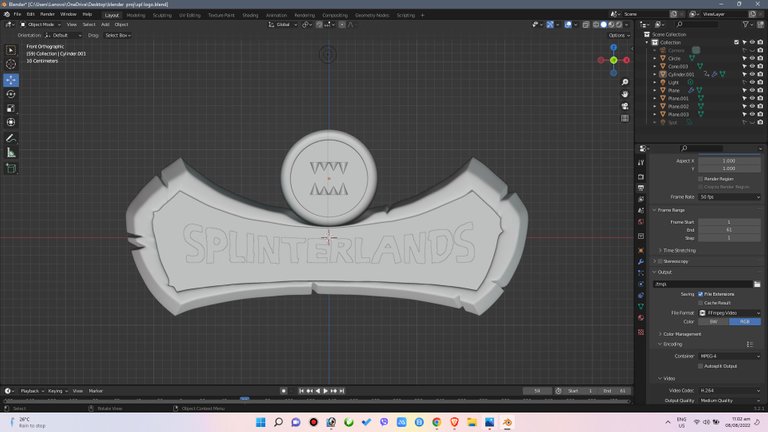Viewport: 768px width, 432px height.
Task: Hide Cylinder.001 using its eye icon
Action: pos(752,74)
